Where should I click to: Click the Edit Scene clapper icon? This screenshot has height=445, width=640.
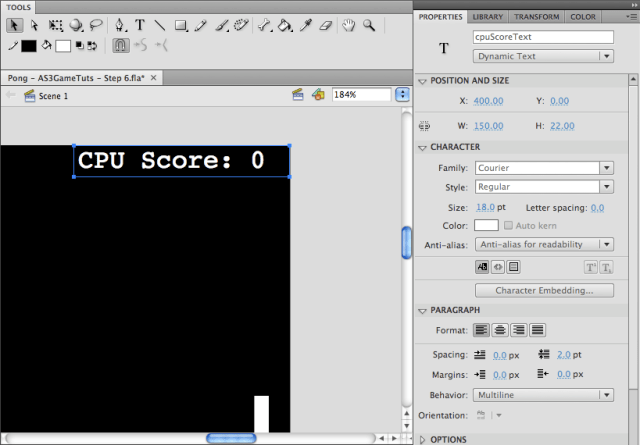tap(297, 95)
